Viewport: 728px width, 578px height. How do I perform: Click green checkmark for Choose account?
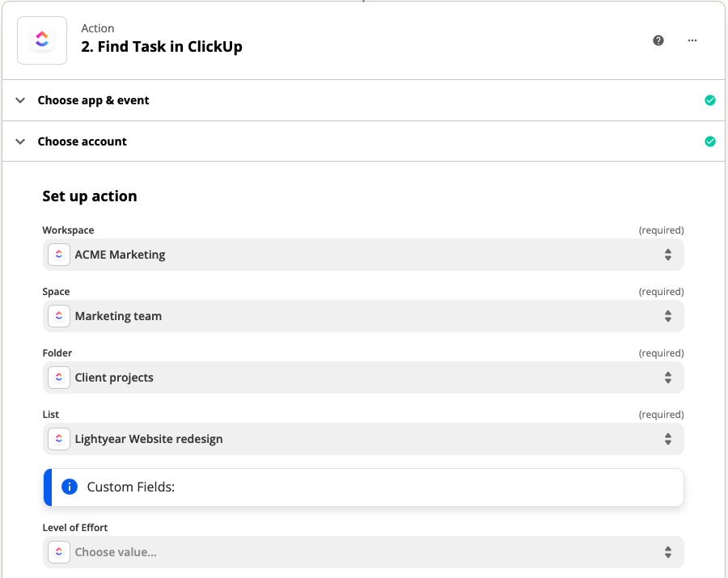pos(709,141)
